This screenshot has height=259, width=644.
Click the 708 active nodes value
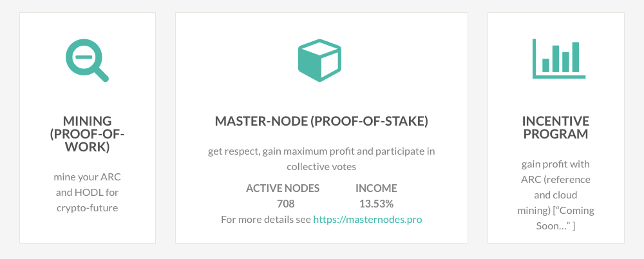[x=285, y=204]
